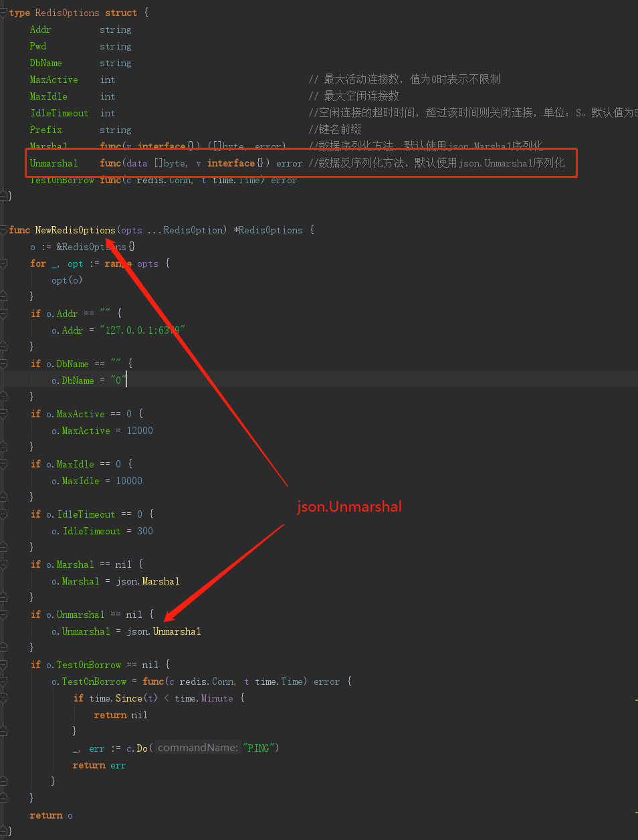Click the upper yellow marker on right scrollbar

634,701
